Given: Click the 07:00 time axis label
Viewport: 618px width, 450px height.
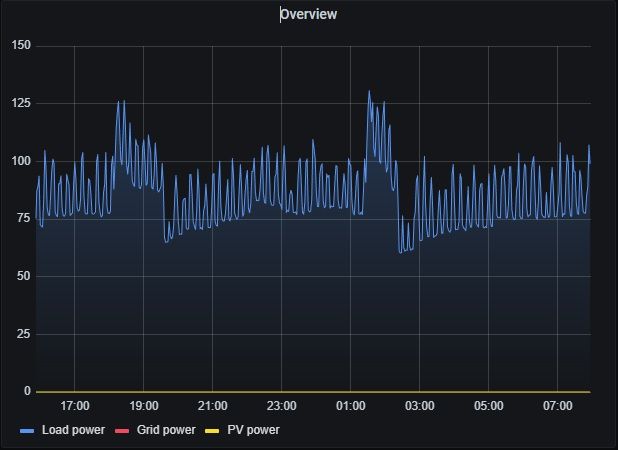Looking at the screenshot, I should pos(558,405).
